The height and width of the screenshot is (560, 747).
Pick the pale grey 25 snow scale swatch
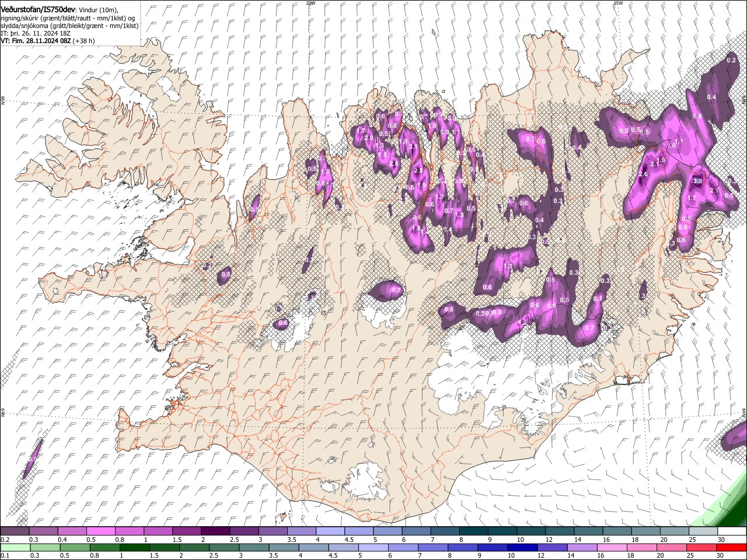[703, 531]
